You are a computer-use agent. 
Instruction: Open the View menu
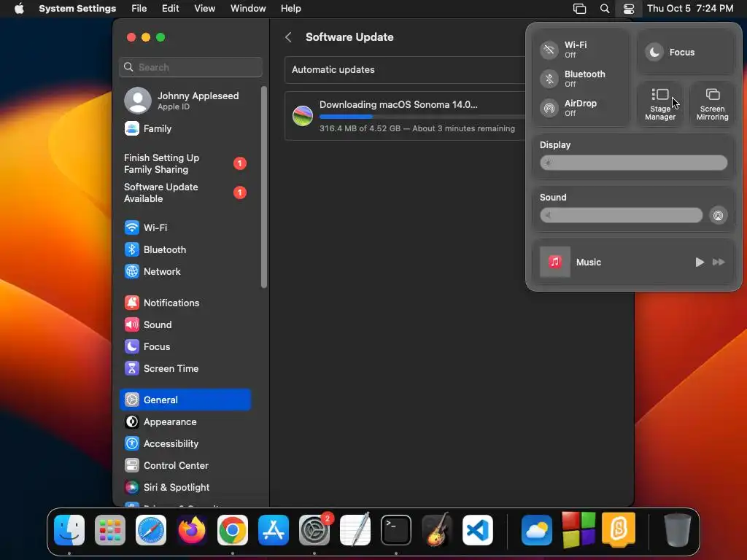coord(205,9)
